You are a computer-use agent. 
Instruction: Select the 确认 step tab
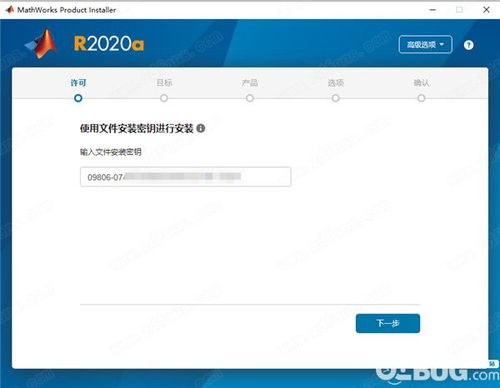[x=421, y=83]
